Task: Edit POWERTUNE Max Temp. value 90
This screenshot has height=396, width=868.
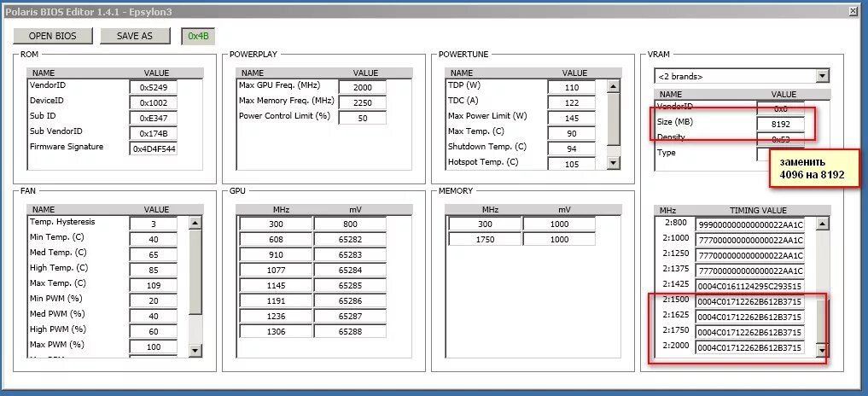Action: tap(572, 133)
